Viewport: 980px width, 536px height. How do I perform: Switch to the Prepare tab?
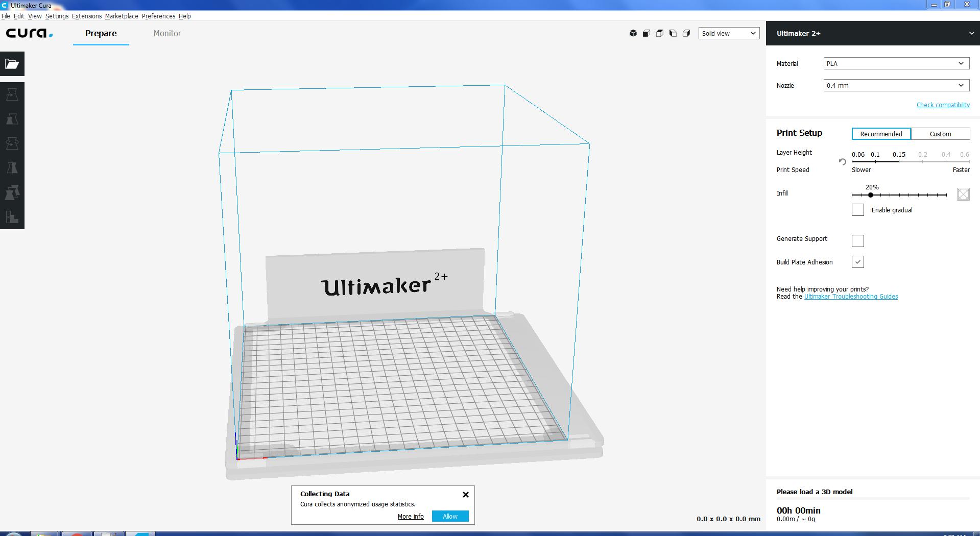click(101, 33)
